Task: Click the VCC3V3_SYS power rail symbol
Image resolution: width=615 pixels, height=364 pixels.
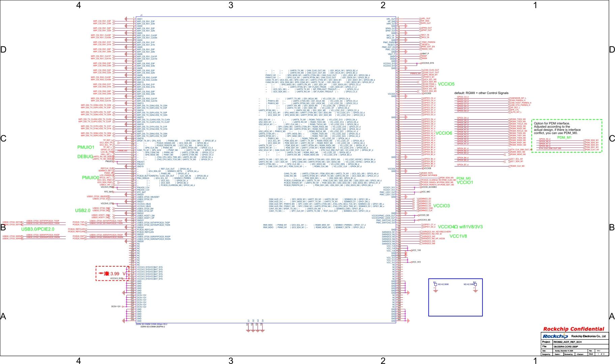Action: pos(116,278)
